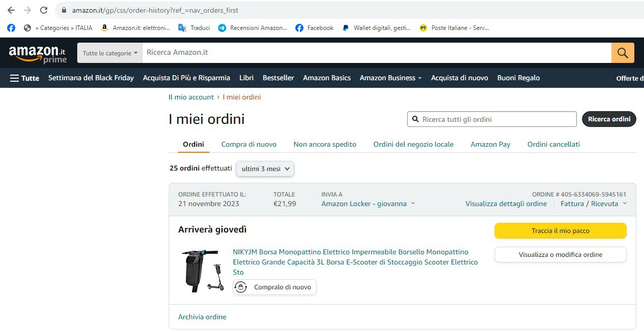Viewport: 644px width, 332px height.
Task: Switch to Compra di nuovo tab
Action: pyautogui.click(x=249, y=144)
